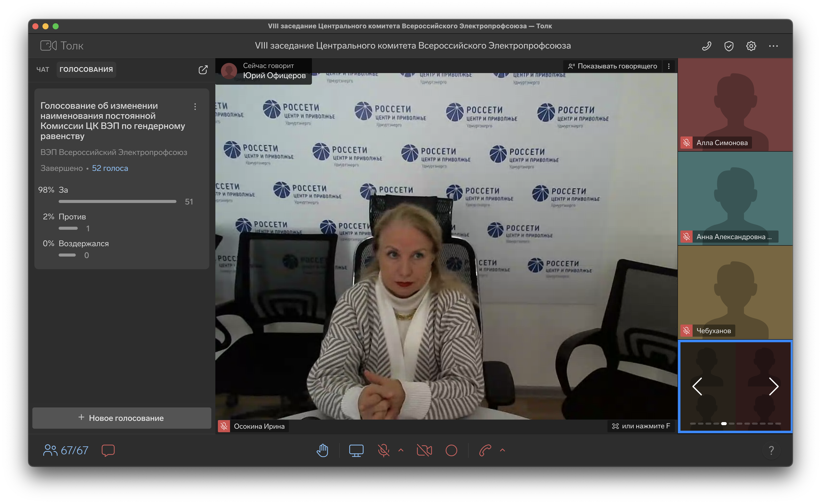
Task: Click muted mic icon on Алла Симонова
Action: point(686,143)
